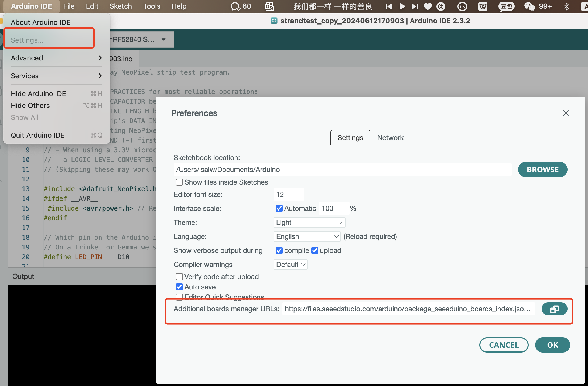Select the Settings tab in Preferences
The image size is (588, 386).
click(350, 137)
